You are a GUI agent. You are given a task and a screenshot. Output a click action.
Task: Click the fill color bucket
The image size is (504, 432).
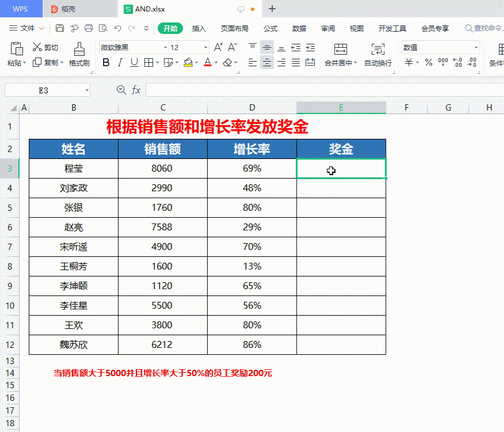[188, 62]
